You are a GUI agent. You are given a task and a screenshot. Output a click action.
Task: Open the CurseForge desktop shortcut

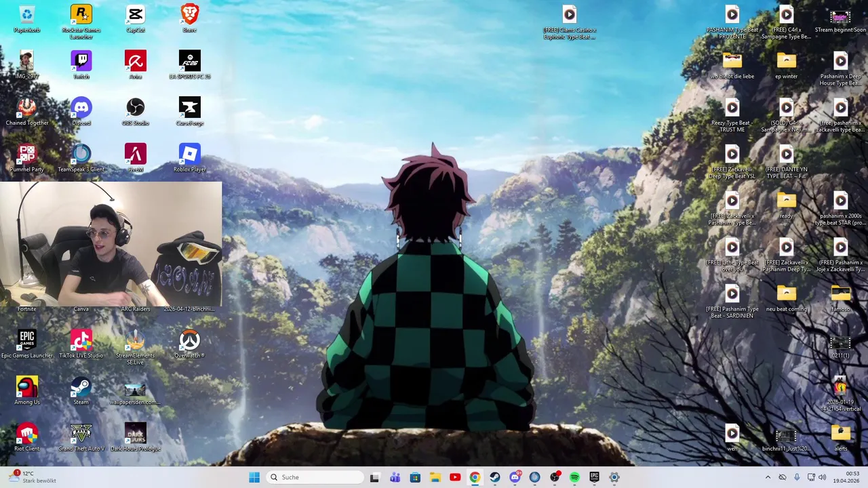click(x=189, y=112)
